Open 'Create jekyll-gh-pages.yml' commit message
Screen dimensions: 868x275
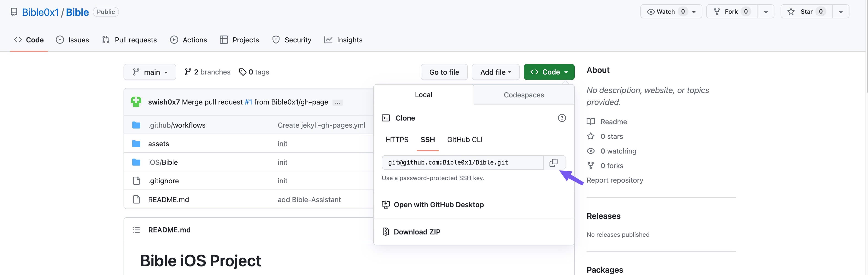coord(321,125)
